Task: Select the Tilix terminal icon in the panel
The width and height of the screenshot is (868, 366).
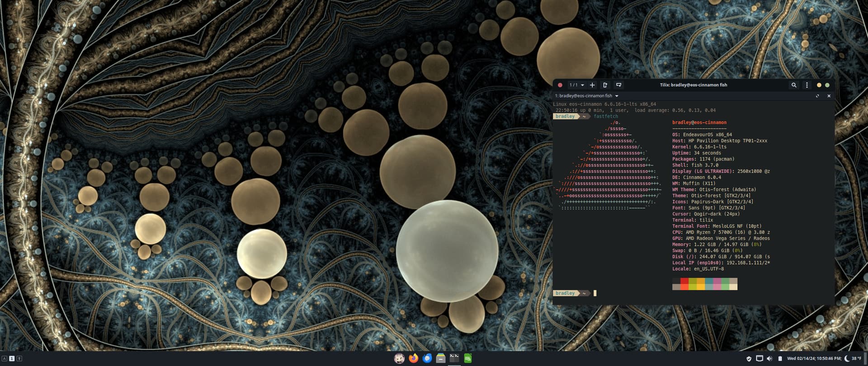Action: (454, 358)
